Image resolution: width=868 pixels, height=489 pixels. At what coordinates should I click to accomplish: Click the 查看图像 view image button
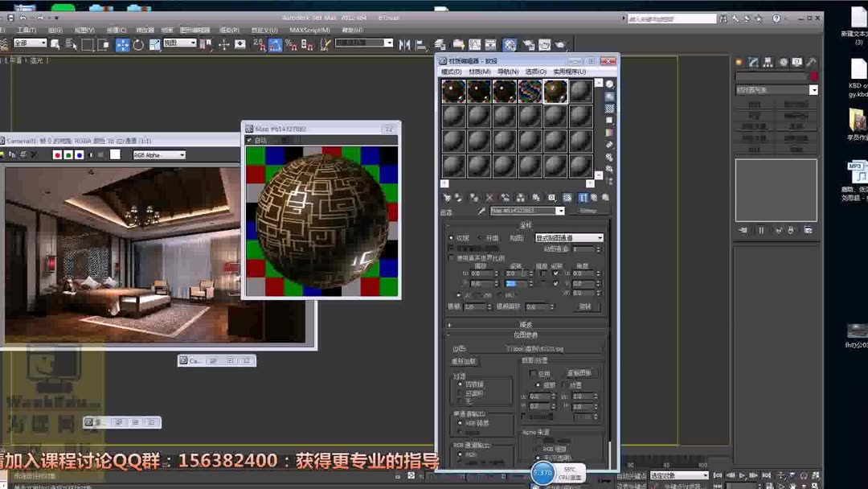581,372
